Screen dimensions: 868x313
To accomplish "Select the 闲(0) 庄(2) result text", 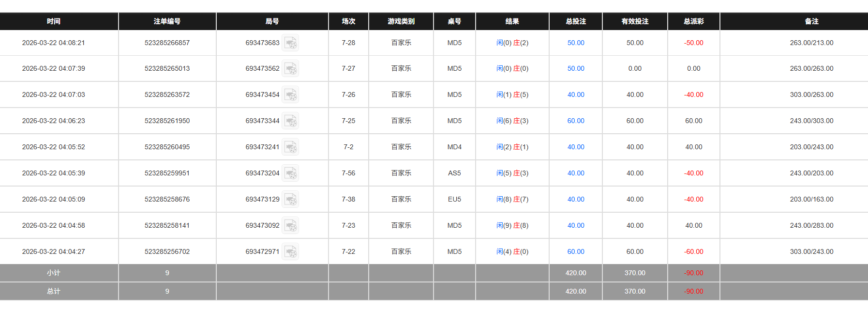I will pyautogui.click(x=512, y=43).
